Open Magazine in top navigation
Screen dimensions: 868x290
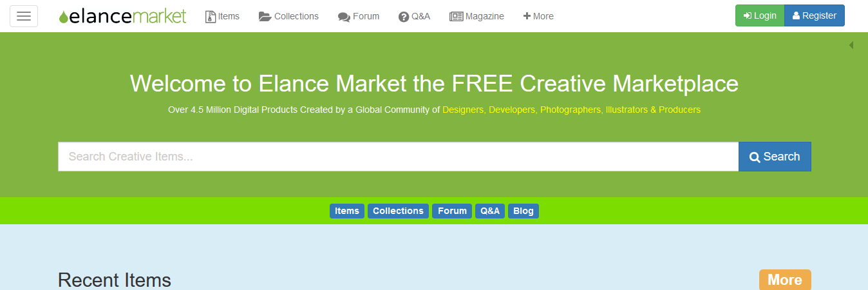476,16
